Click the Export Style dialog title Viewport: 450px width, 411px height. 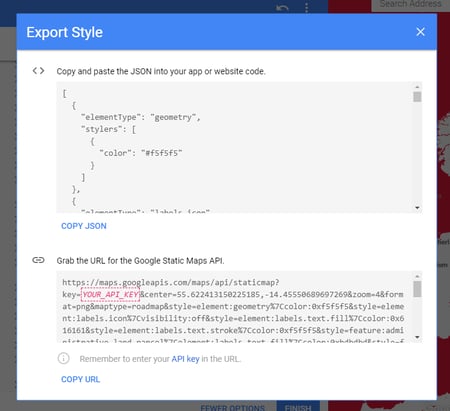pyautogui.click(x=65, y=33)
